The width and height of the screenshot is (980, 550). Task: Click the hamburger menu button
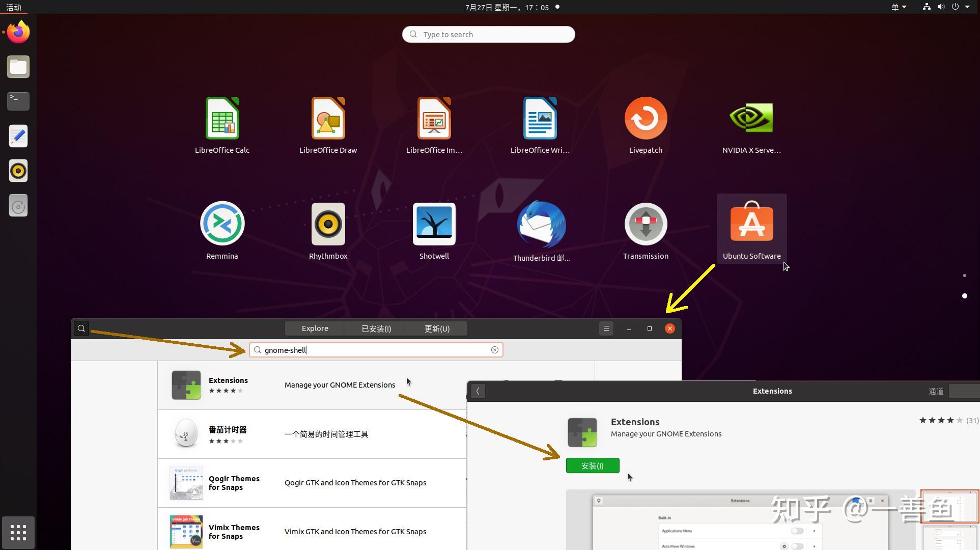click(x=606, y=328)
